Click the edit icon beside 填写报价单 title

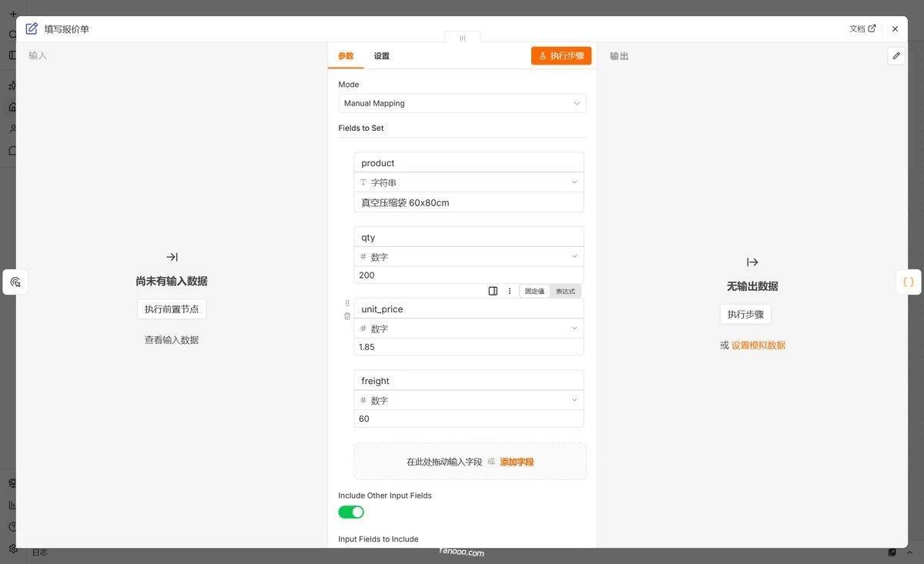tap(32, 28)
